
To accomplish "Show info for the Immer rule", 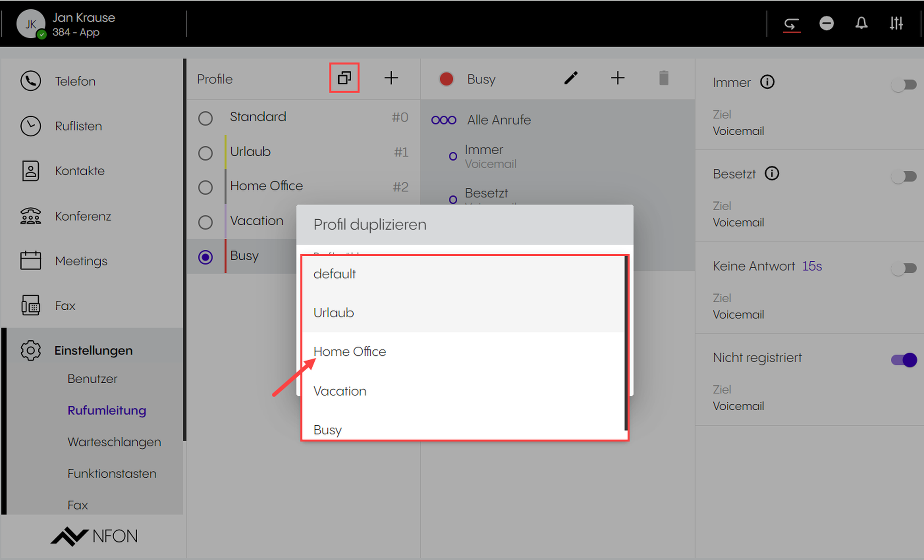I will pos(767,82).
